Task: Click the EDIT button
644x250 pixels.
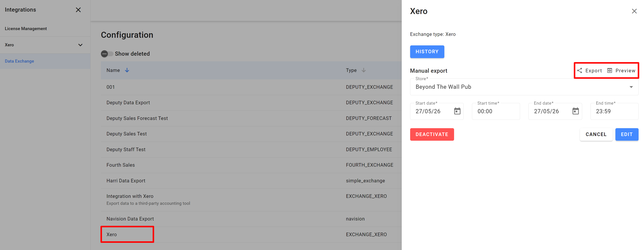Action: click(626, 135)
